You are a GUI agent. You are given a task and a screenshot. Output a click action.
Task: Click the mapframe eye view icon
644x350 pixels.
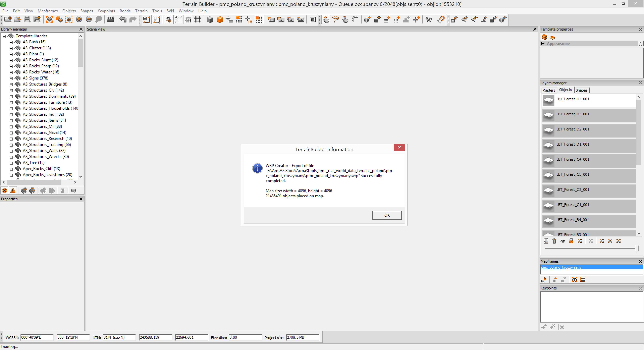click(x=574, y=280)
